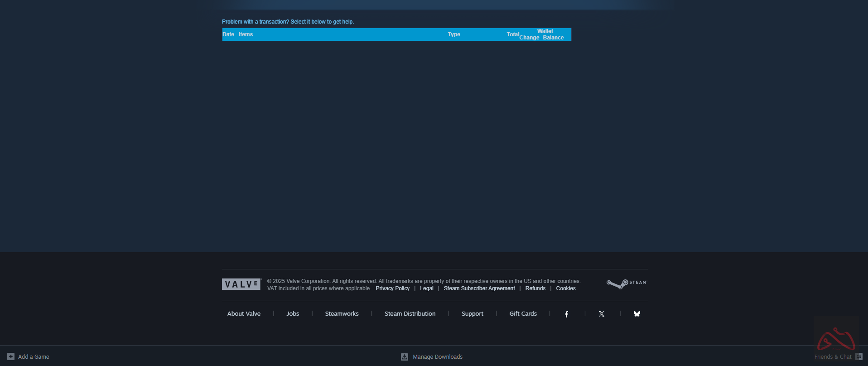This screenshot has height=366, width=868.
Task: Open the Steam Subscriber Agreement
Action: click(479, 288)
